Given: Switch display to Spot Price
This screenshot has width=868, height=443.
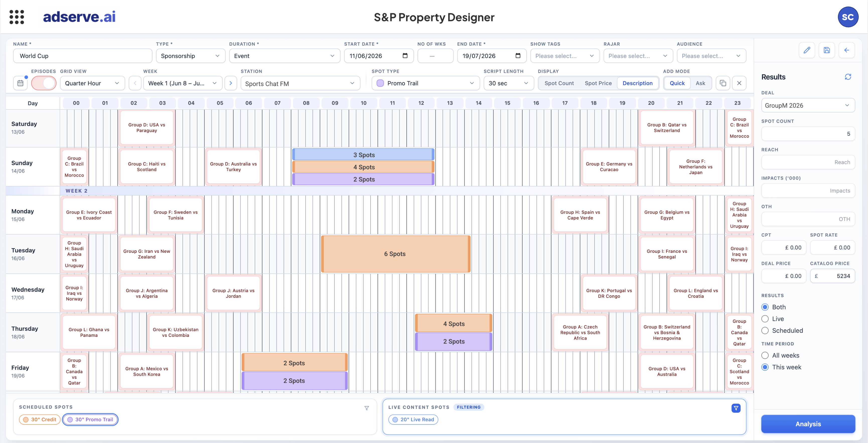Looking at the screenshot, I should (x=598, y=83).
